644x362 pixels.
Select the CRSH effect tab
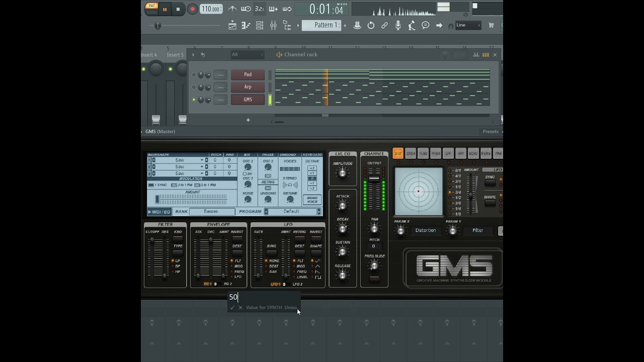pyautogui.click(x=411, y=154)
